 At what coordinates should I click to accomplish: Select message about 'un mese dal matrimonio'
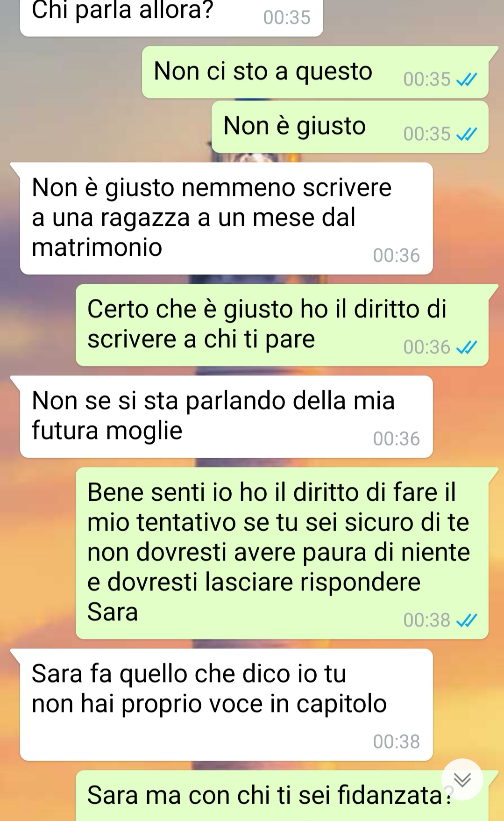(x=227, y=218)
